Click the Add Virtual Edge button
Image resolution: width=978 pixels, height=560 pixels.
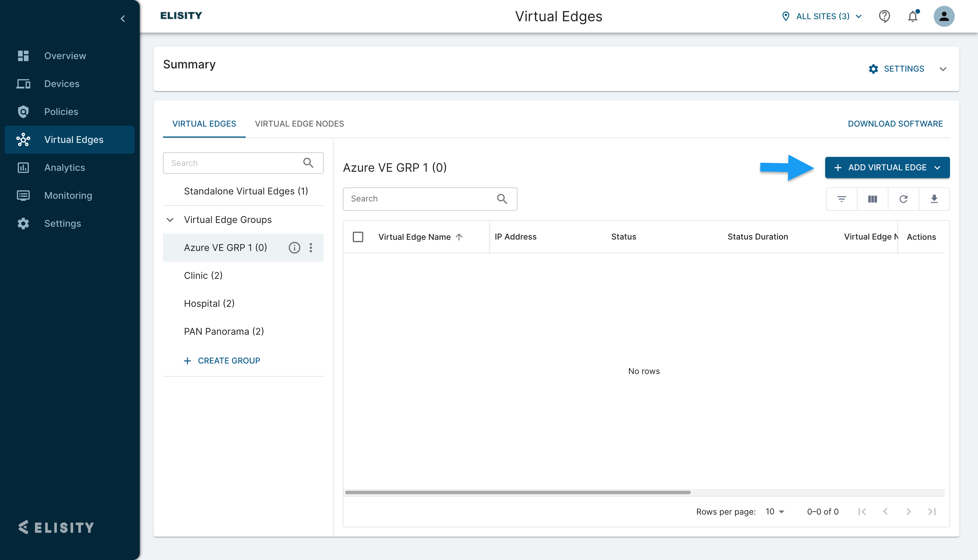tap(887, 168)
